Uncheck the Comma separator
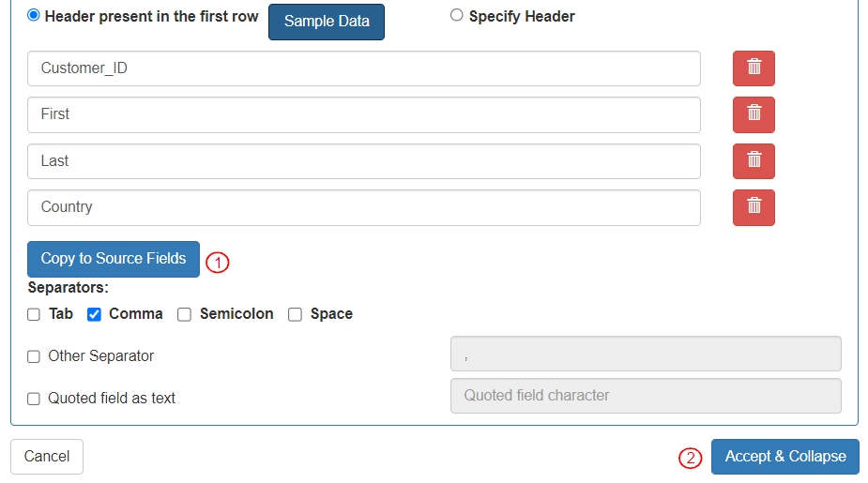The width and height of the screenshot is (868, 483). 94,314
